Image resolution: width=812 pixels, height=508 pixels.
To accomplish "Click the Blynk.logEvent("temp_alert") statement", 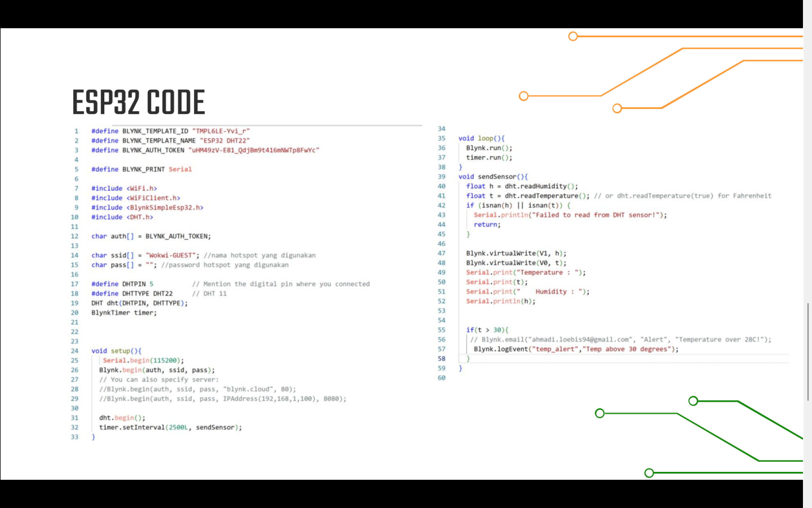I will [x=576, y=349].
